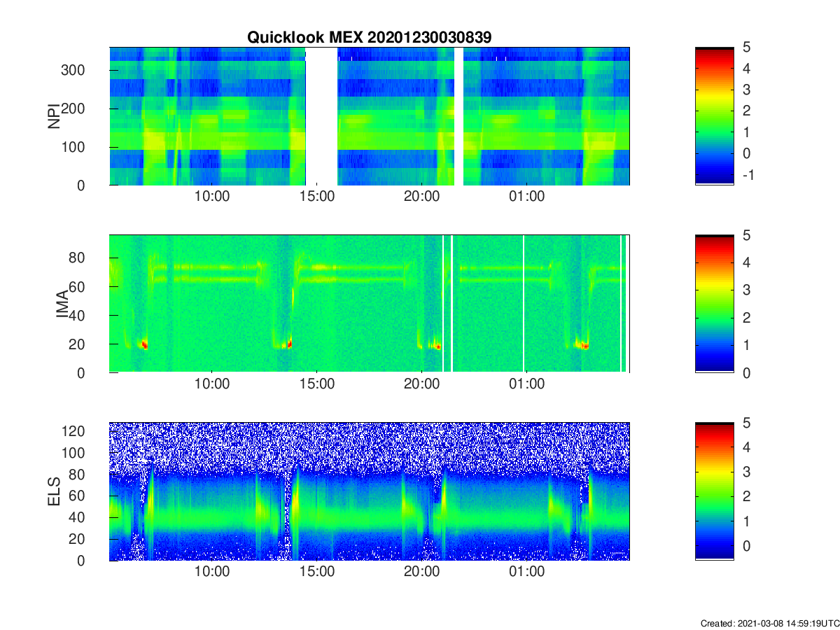Click "01:00" under the NPI panel
The image size is (840, 630).
point(526,197)
